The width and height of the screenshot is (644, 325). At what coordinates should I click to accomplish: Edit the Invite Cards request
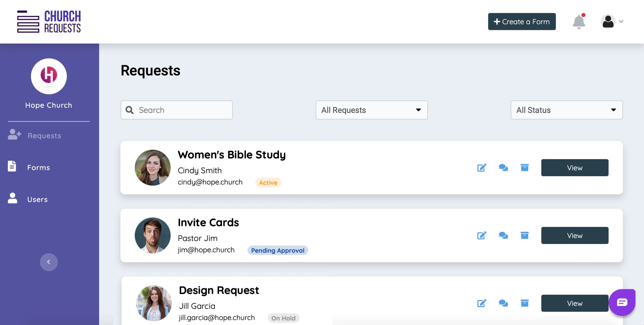click(x=481, y=235)
